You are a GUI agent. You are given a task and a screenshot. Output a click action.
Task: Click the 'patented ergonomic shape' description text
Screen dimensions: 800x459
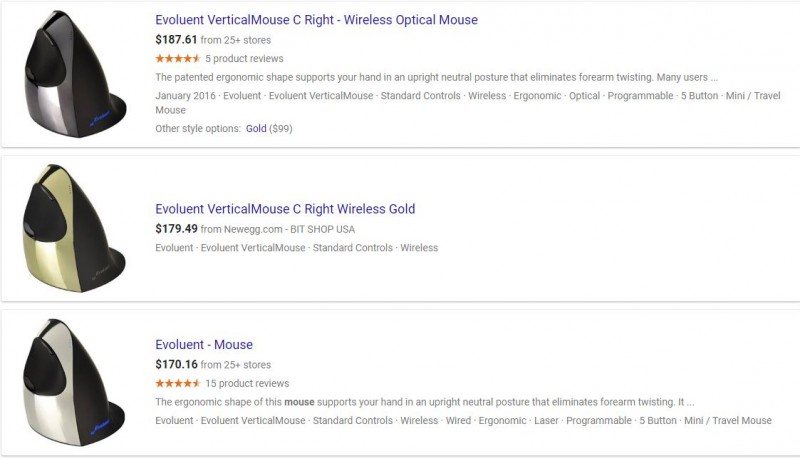[436, 78]
